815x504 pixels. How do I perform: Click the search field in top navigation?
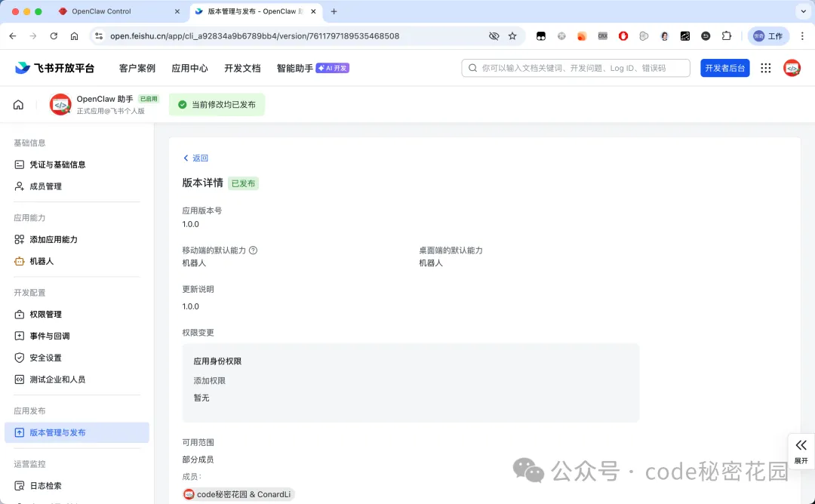575,68
